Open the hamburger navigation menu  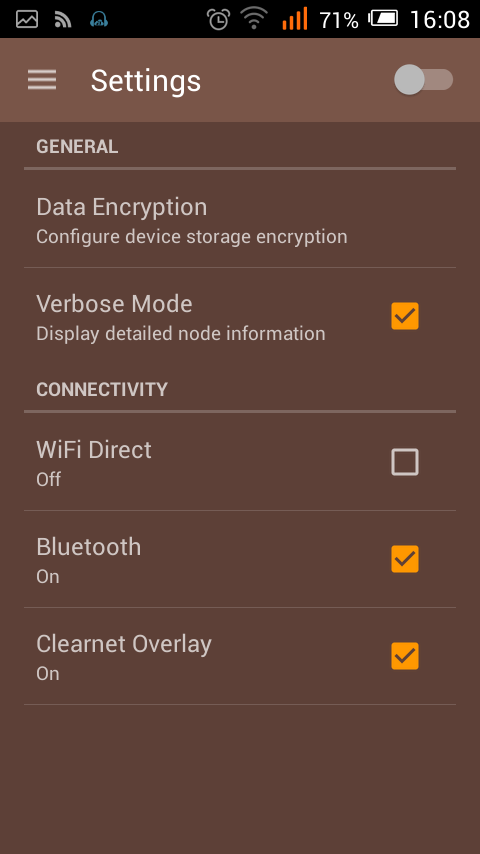point(42,80)
